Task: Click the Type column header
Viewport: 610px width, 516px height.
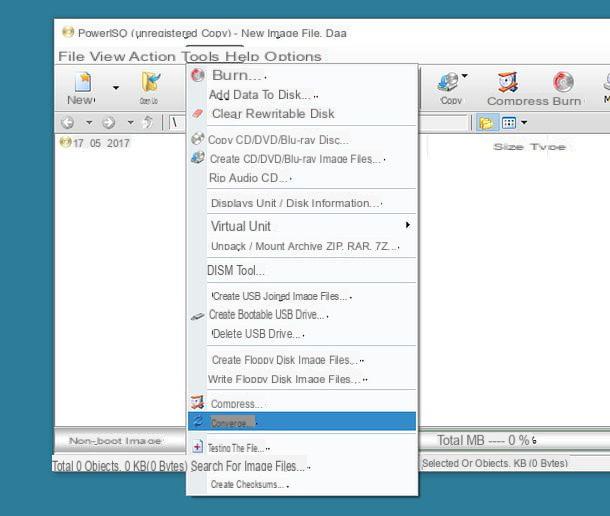Action: [x=548, y=147]
